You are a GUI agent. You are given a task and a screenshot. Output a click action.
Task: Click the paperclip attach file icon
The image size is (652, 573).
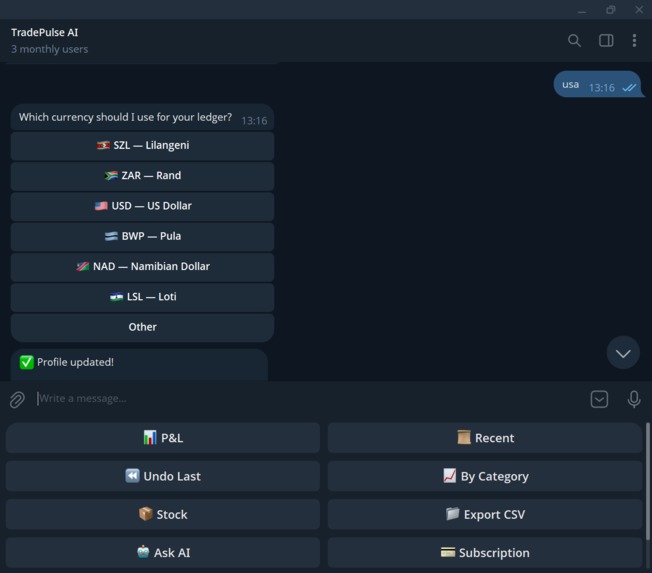coord(17,399)
